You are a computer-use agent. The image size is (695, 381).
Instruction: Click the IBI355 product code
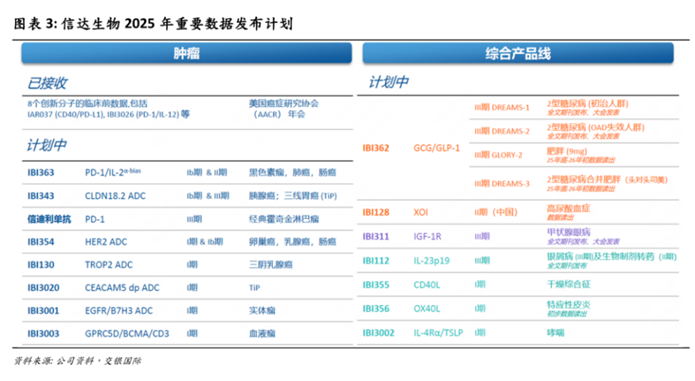pos(376,284)
